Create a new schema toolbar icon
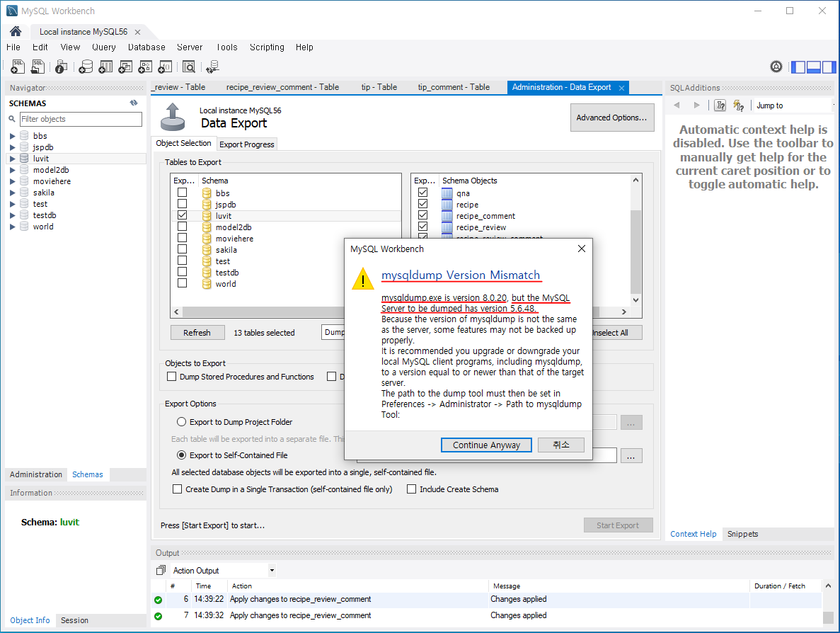This screenshot has width=840, height=633. click(x=86, y=67)
